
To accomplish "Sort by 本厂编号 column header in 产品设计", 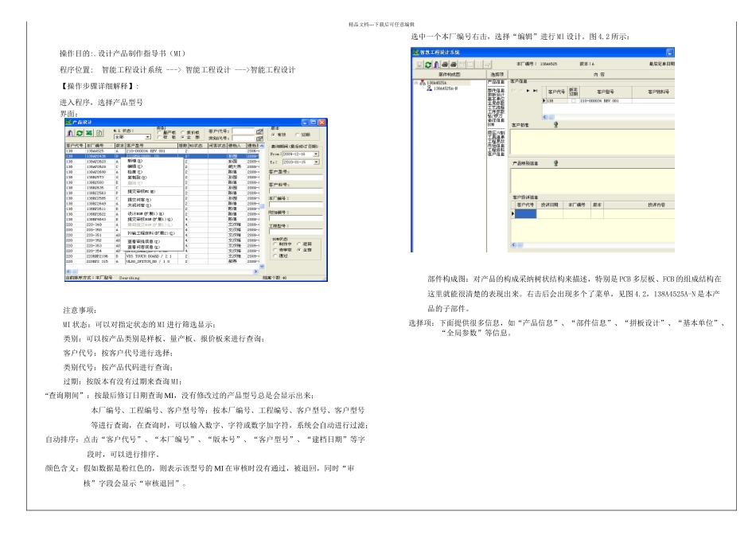I will click(x=99, y=146).
